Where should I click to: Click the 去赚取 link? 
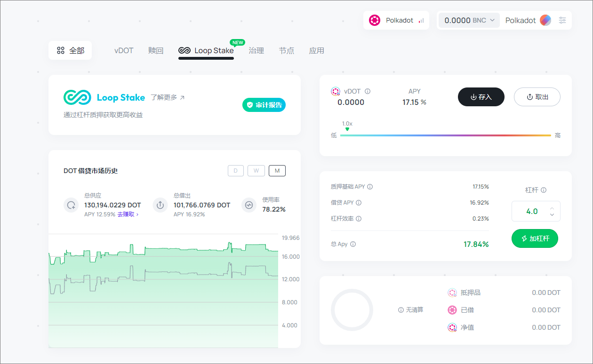click(128, 214)
